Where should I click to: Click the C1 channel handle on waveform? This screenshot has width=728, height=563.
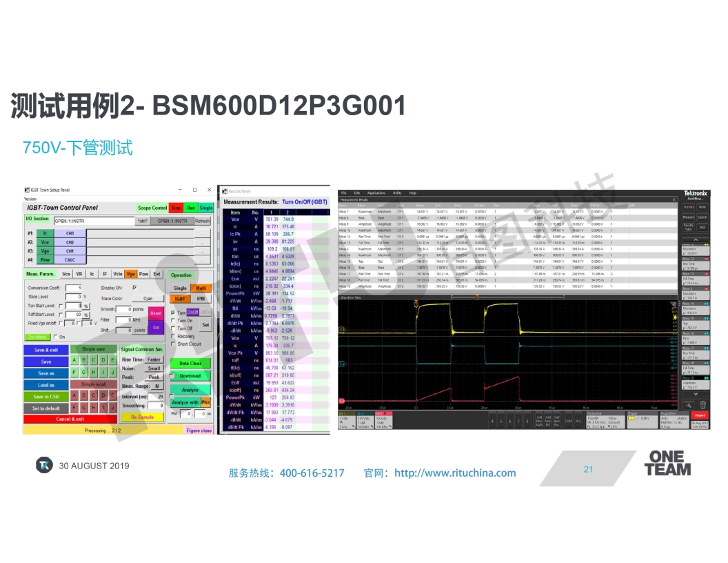click(x=343, y=330)
